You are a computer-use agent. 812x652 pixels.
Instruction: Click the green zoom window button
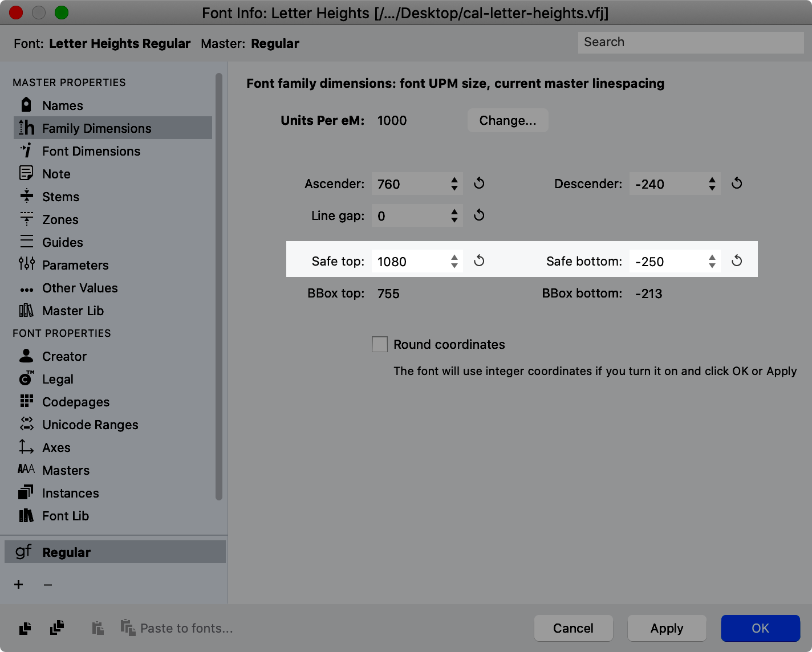62,13
